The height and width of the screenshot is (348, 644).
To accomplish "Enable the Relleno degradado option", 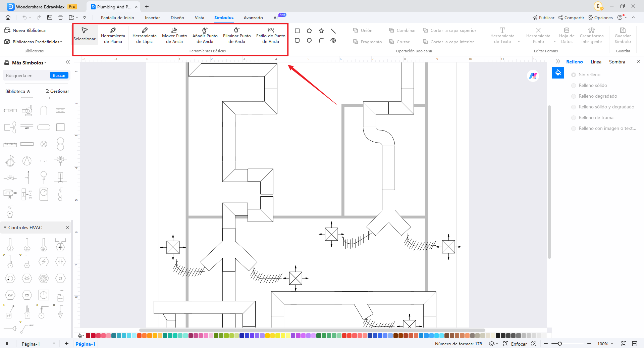I will (x=574, y=96).
